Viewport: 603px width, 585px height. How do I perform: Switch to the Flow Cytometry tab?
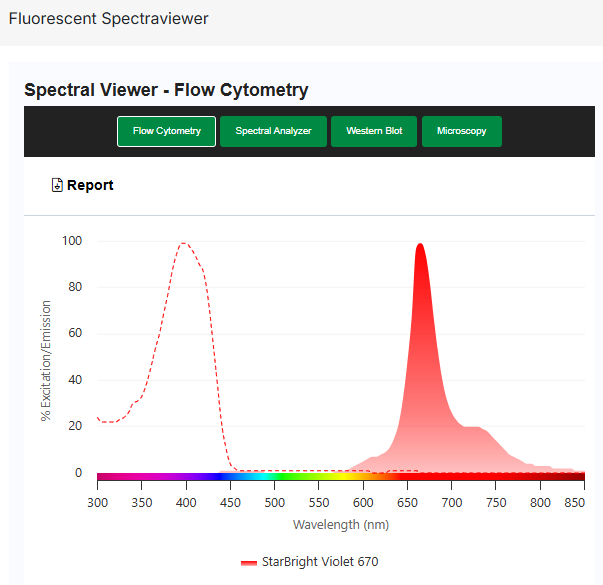click(x=166, y=131)
